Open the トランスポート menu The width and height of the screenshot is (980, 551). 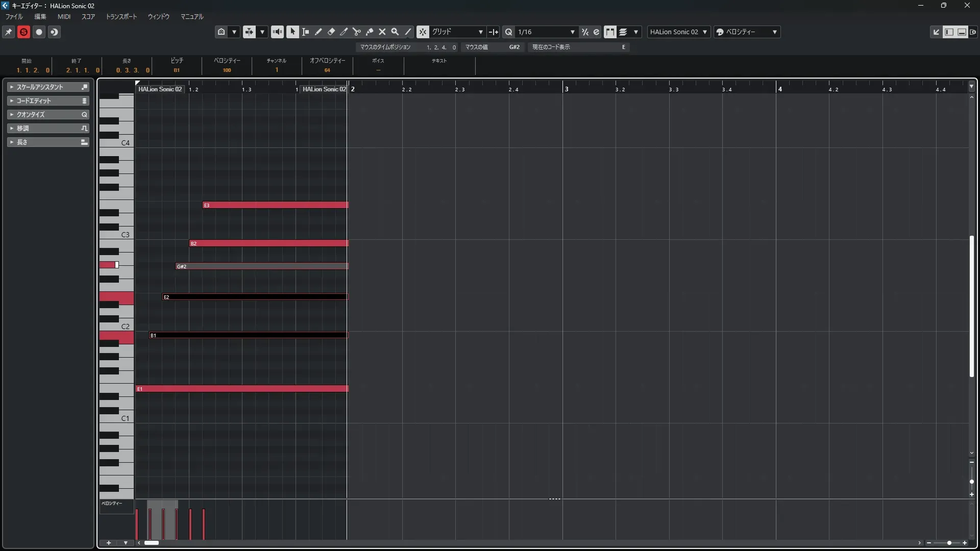[121, 16]
